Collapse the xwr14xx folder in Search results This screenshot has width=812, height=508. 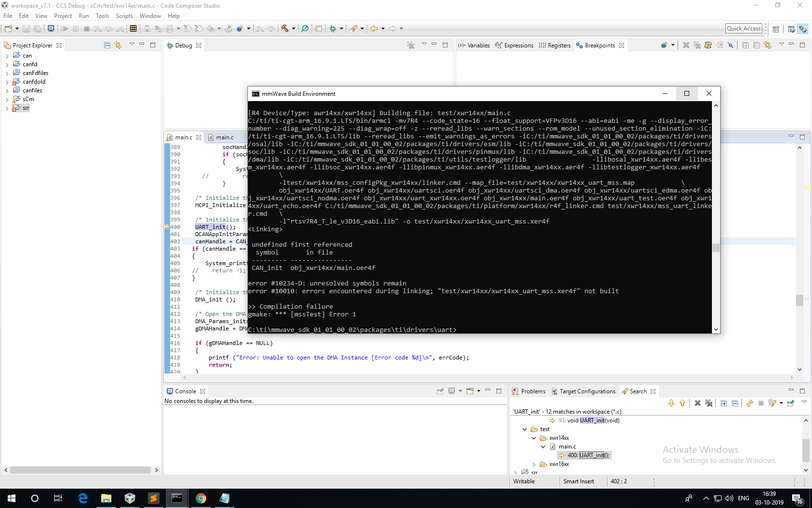point(534,438)
